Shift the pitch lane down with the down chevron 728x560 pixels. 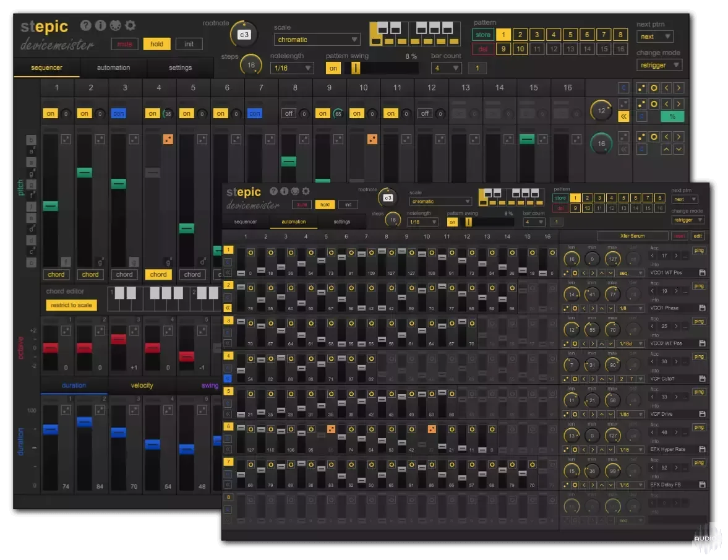679,150
